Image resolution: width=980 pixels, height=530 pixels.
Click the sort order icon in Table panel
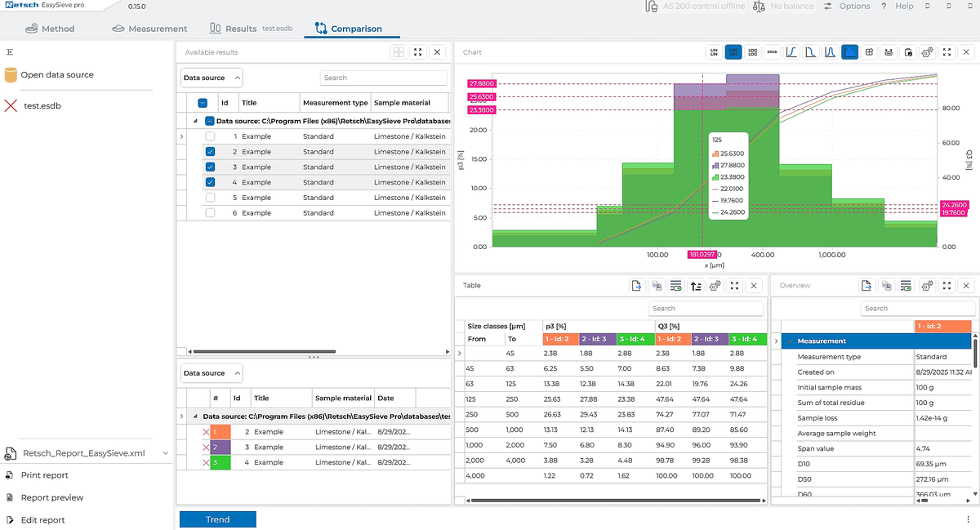[695, 286]
